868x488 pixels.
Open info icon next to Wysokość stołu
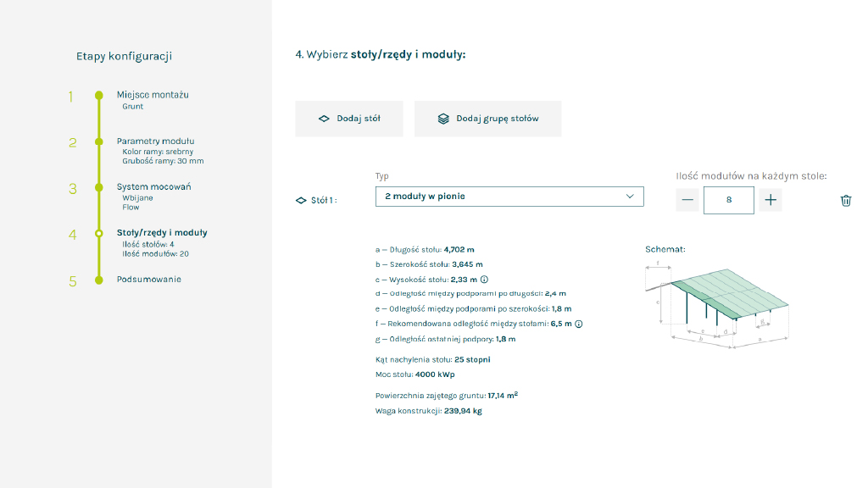(x=484, y=280)
